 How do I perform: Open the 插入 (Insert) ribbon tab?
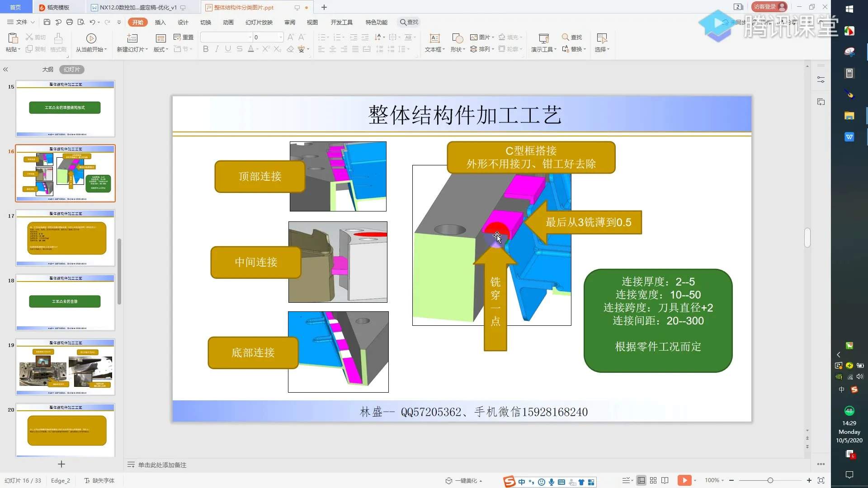click(x=160, y=22)
